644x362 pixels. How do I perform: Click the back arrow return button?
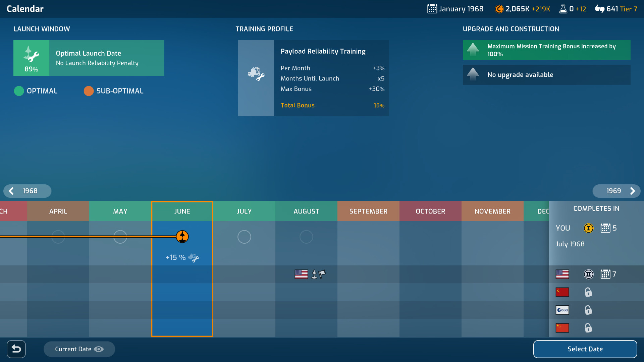tap(16, 349)
